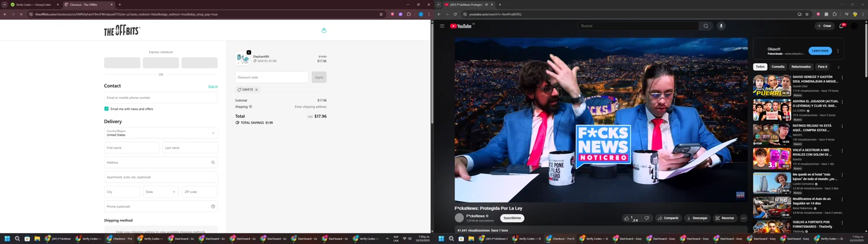Open the shopping bag cart icon
The image size is (868, 244).
click(x=323, y=31)
